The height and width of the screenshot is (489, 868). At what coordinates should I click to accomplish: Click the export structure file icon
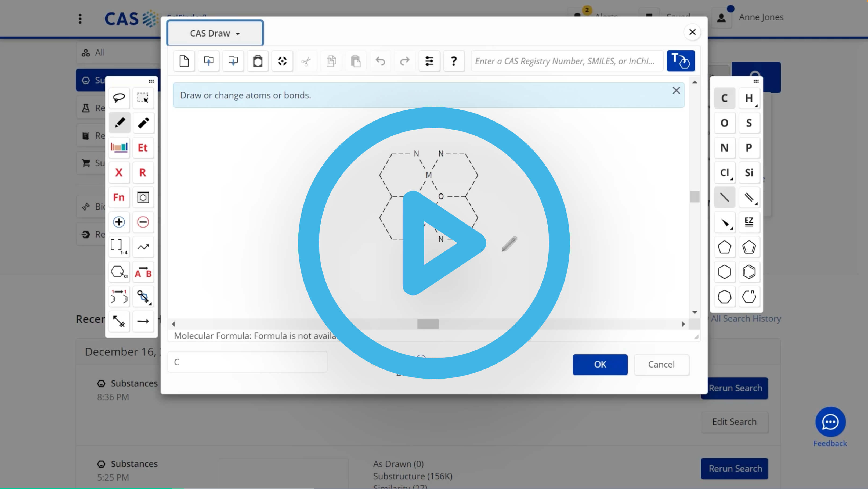coord(233,61)
